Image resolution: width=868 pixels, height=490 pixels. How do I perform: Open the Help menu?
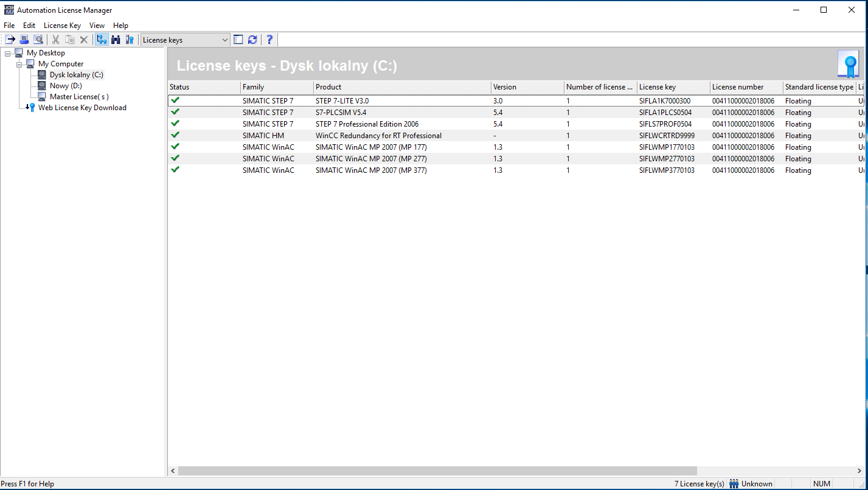click(120, 26)
